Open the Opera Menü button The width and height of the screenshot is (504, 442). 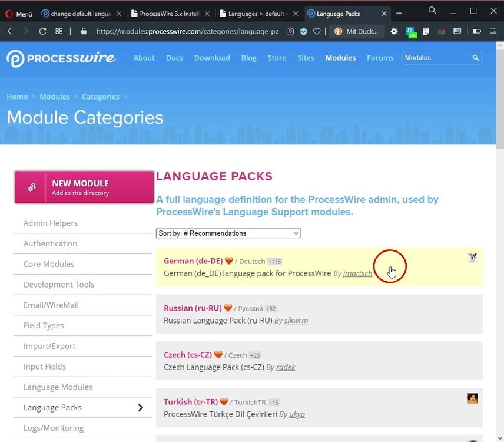(19, 14)
